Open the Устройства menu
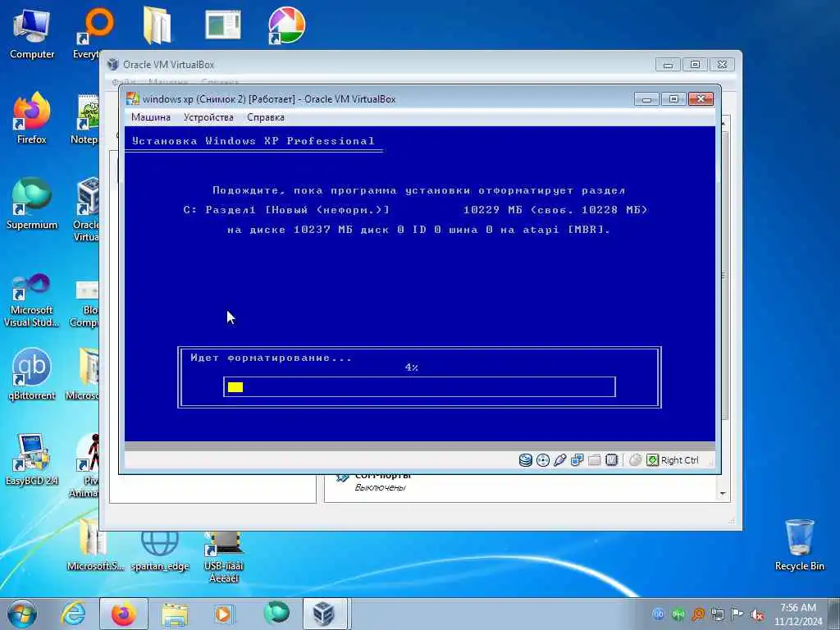Screen dimensions: 840x630 208,117
